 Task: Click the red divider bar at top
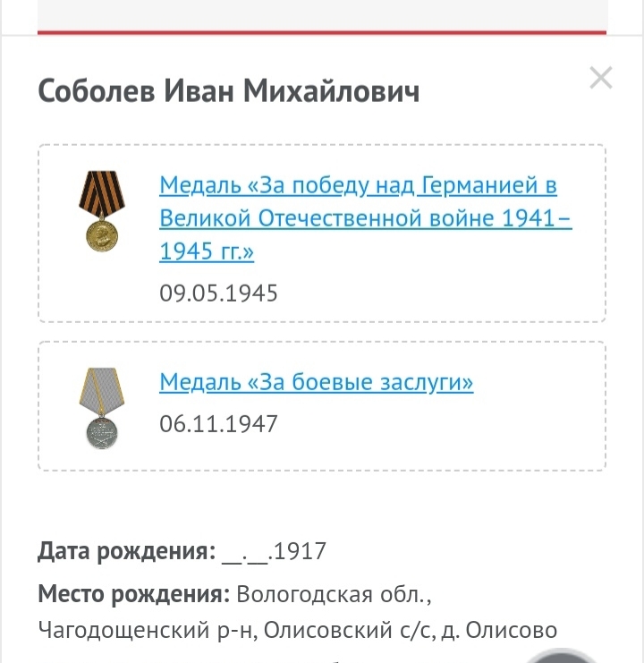(322, 32)
